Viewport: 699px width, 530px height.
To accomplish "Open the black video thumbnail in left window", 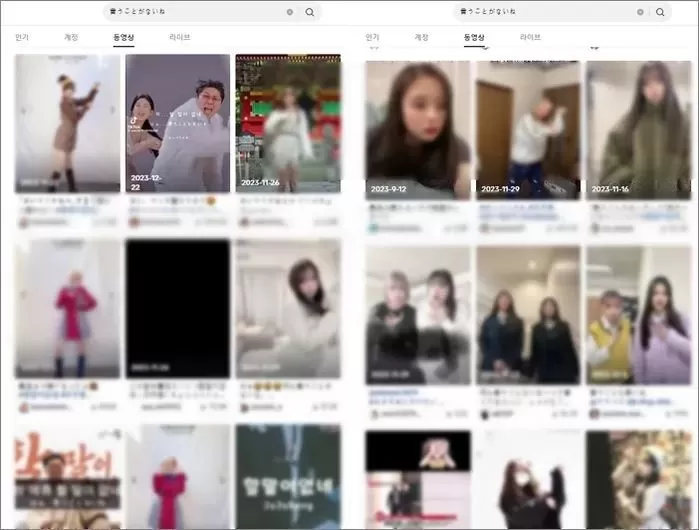I will point(178,308).
